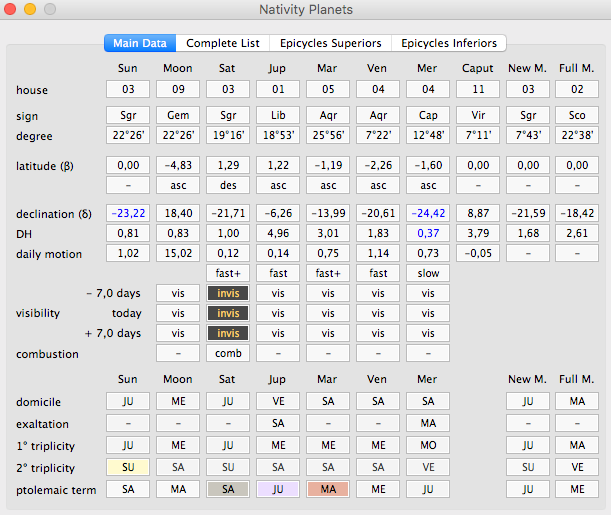Click the Saturn speed field 'fast+'

[228, 273]
